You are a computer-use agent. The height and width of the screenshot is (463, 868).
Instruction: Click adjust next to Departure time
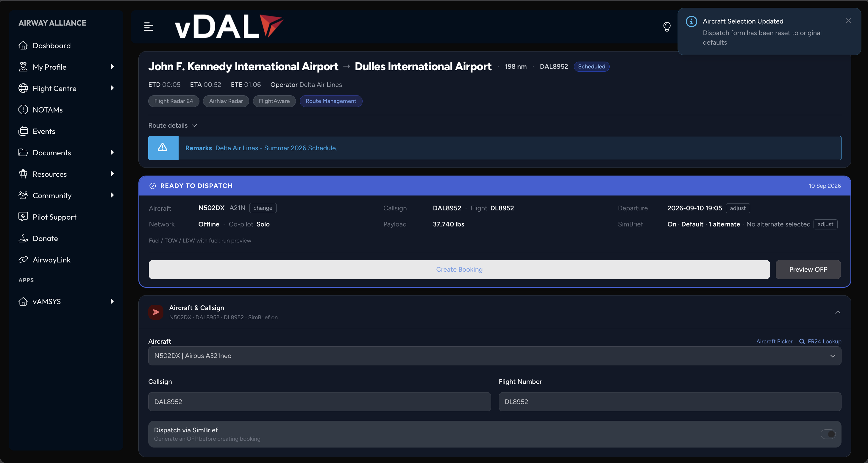(738, 208)
